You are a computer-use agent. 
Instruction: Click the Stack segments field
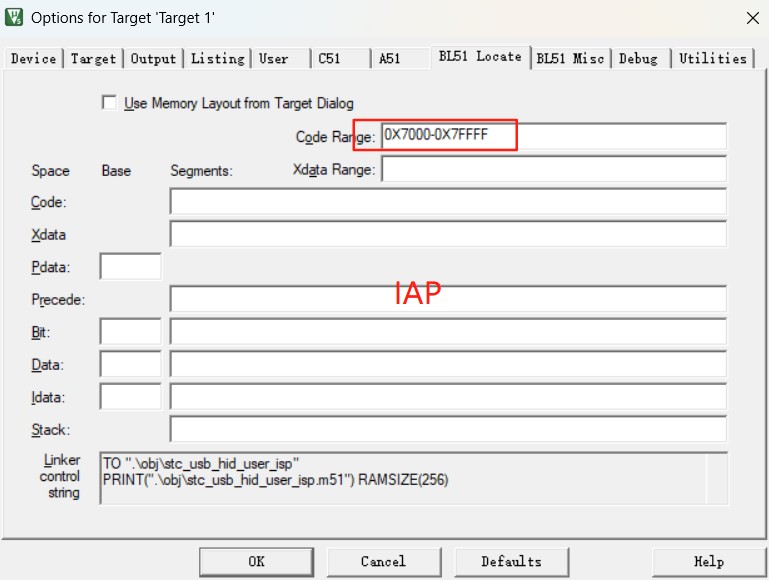(448, 429)
